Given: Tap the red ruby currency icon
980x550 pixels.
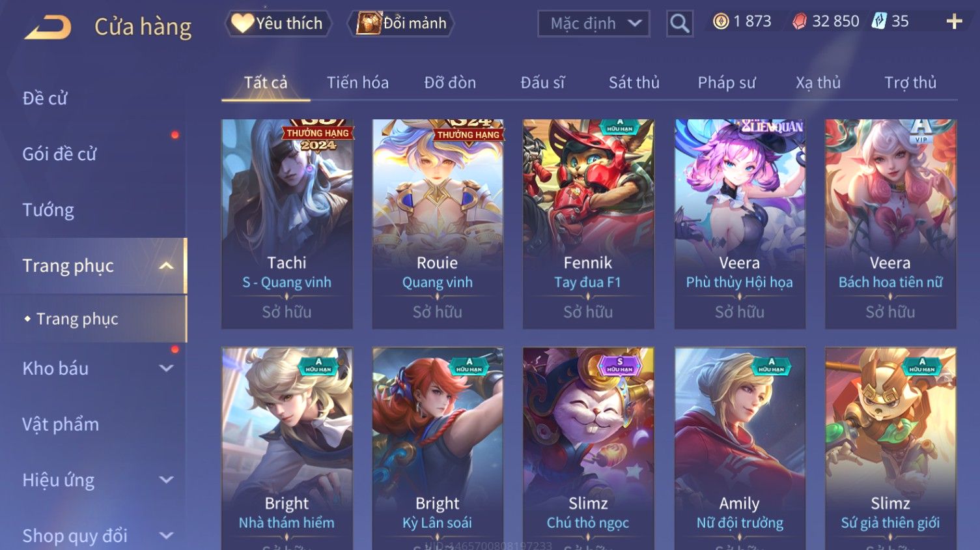Looking at the screenshot, I should (x=799, y=22).
